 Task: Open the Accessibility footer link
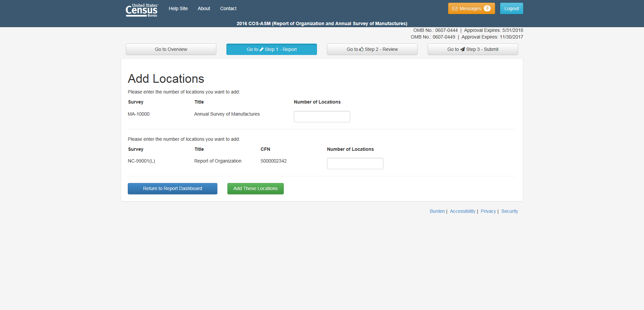click(x=463, y=211)
